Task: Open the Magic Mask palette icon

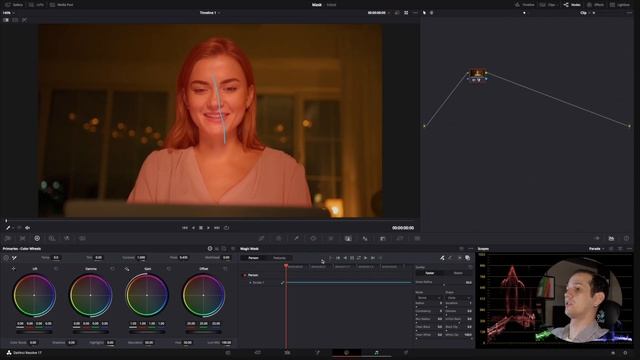Action: 348,238
